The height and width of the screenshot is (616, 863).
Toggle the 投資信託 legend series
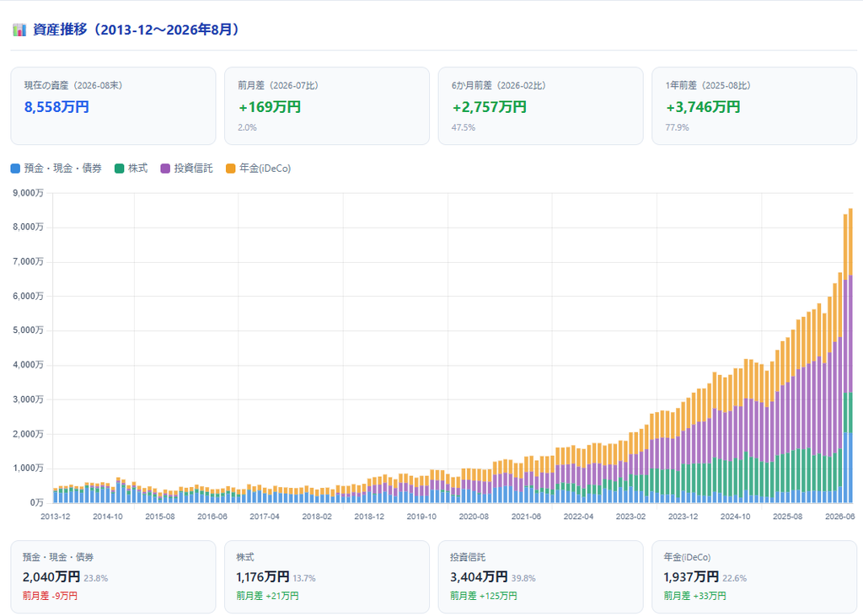pyautogui.click(x=186, y=169)
